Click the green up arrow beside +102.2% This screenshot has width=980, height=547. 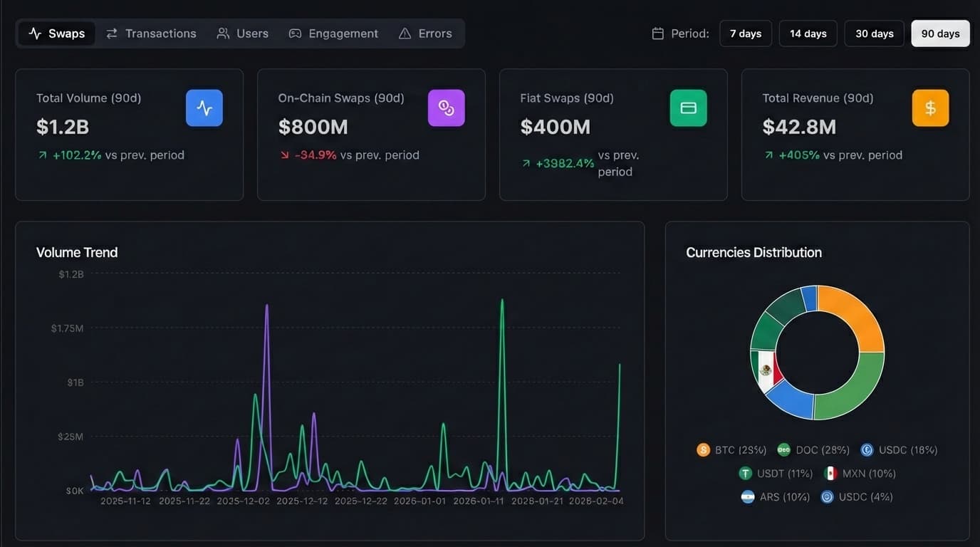43,155
